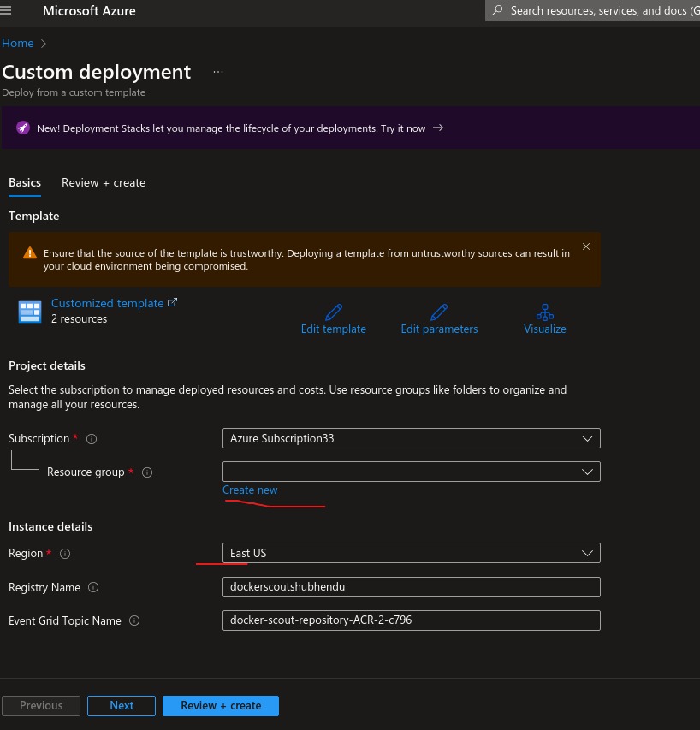Click the 'Project details' heading
The width and height of the screenshot is (700, 730).
(x=47, y=366)
